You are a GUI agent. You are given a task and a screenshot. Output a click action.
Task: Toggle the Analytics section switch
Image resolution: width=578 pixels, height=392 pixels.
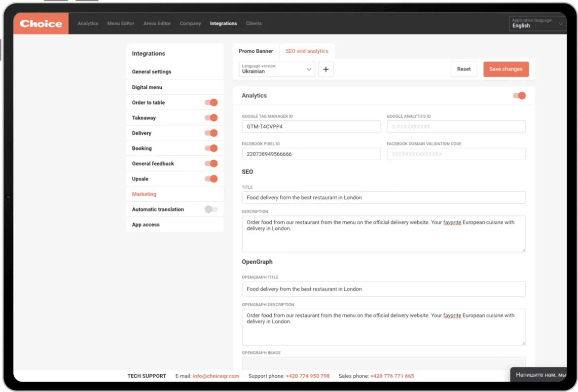tap(519, 96)
